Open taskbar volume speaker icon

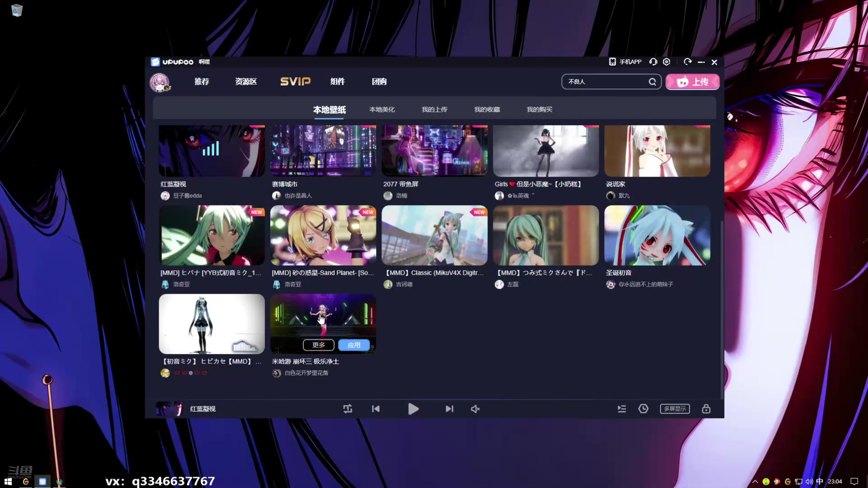809,482
